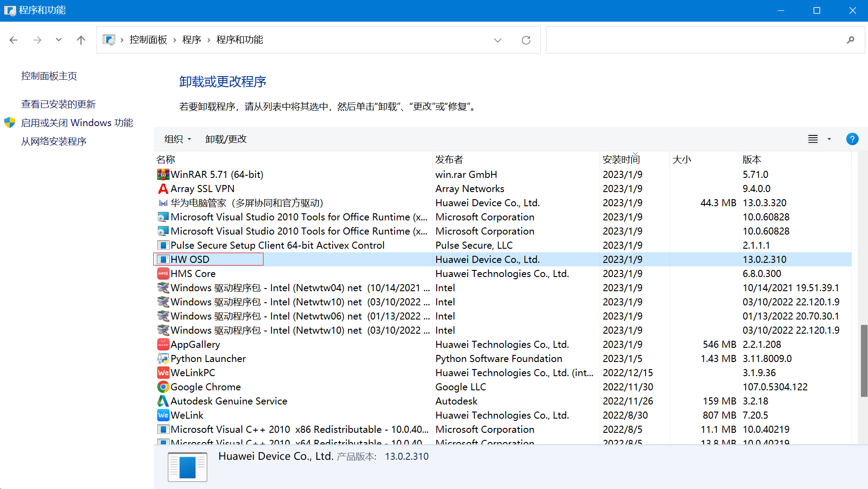
Task: Click the Autodesk Genuine Service icon
Action: (x=163, y=401)
